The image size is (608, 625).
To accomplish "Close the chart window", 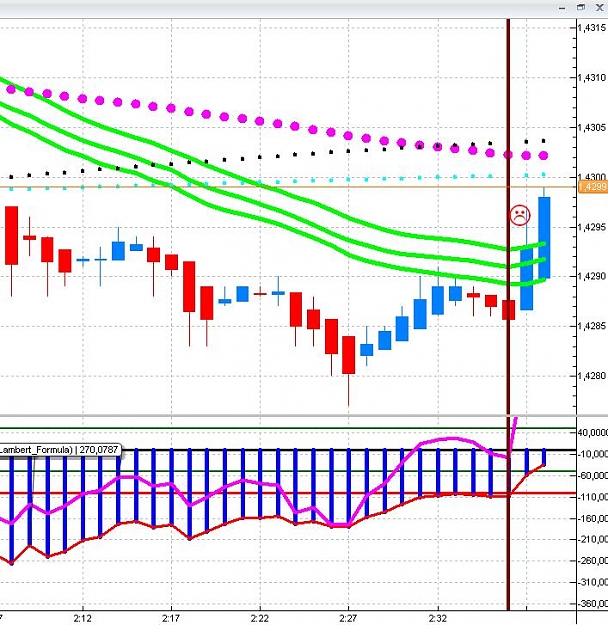I will [600, 7].
